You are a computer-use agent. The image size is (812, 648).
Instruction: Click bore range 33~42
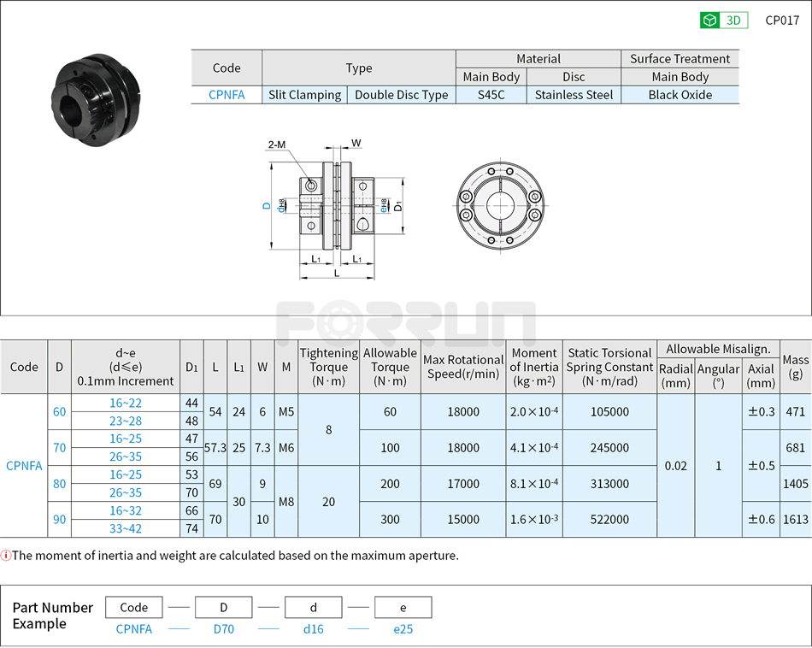pos(126,529)
